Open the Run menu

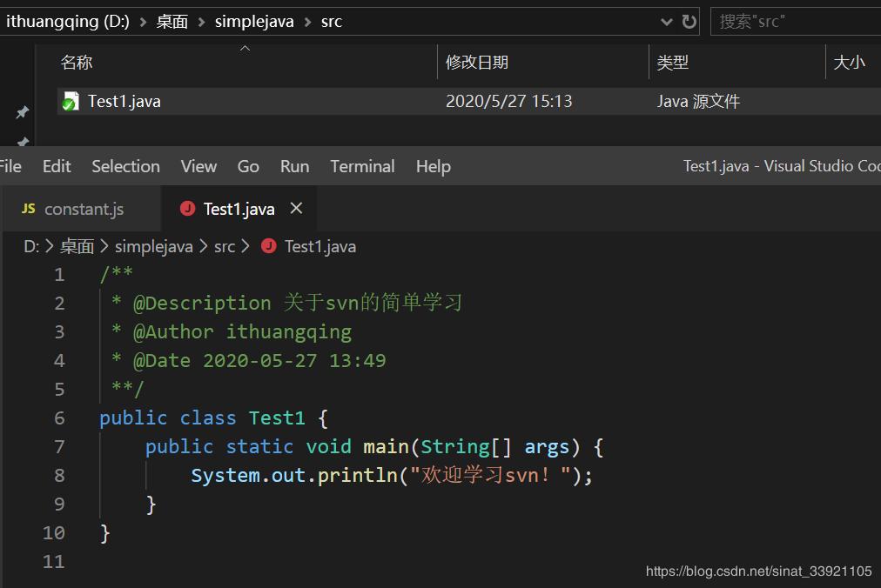294,166
